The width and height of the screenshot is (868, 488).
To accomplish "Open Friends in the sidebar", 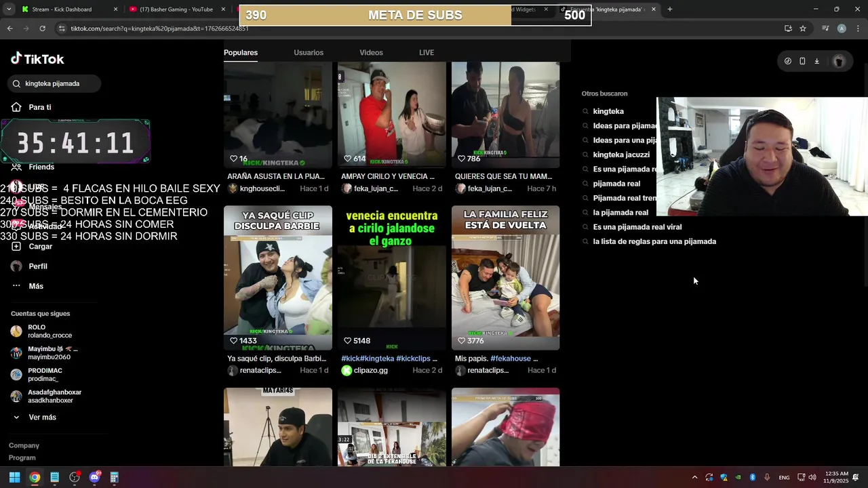I will tap(33, 167).
